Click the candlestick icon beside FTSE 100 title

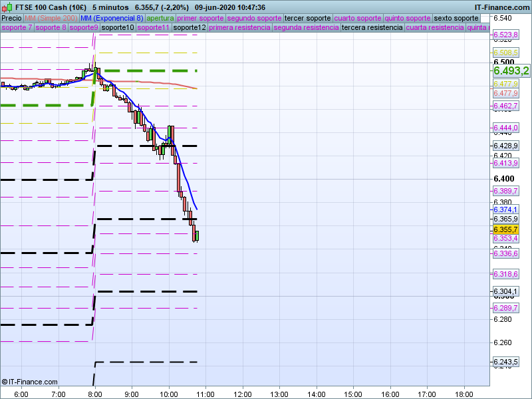click(x=7, y=7)
